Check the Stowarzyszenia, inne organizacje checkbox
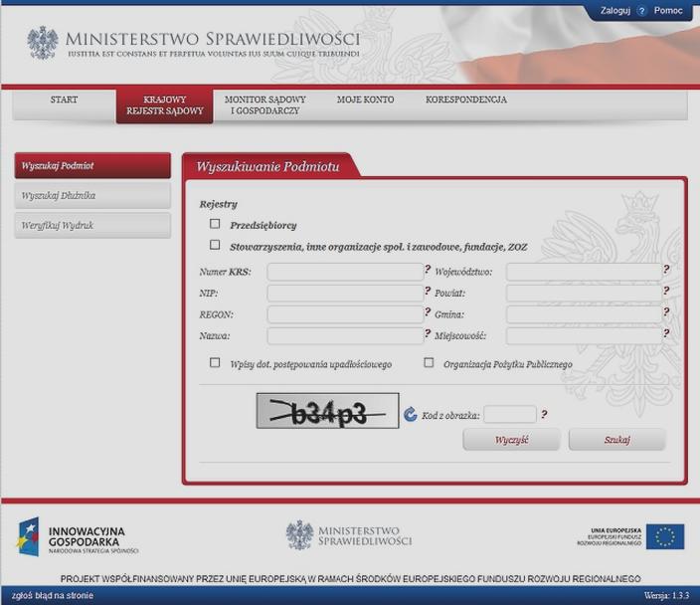This screenshot has height=605, width=700. point(215,245)
